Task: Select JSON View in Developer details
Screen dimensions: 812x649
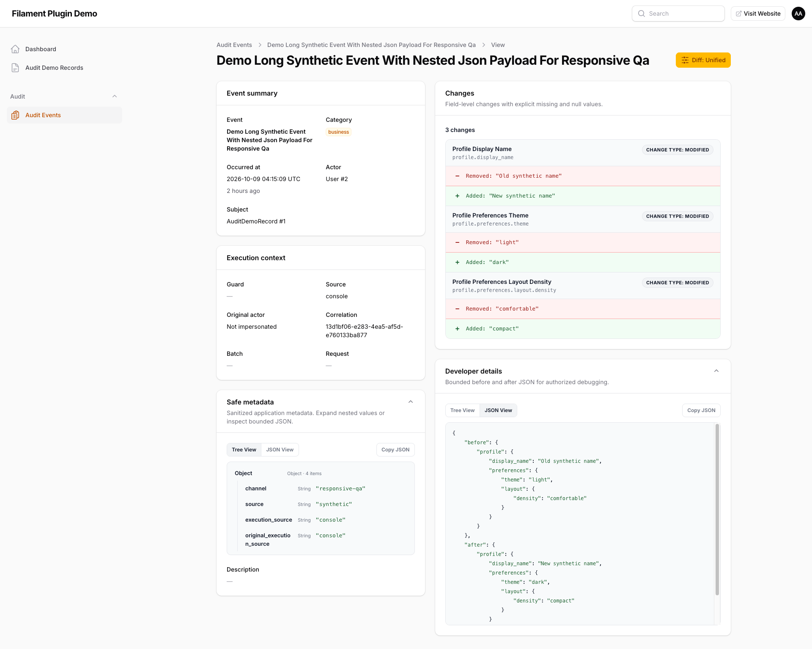Action: (x=498, y=410)
